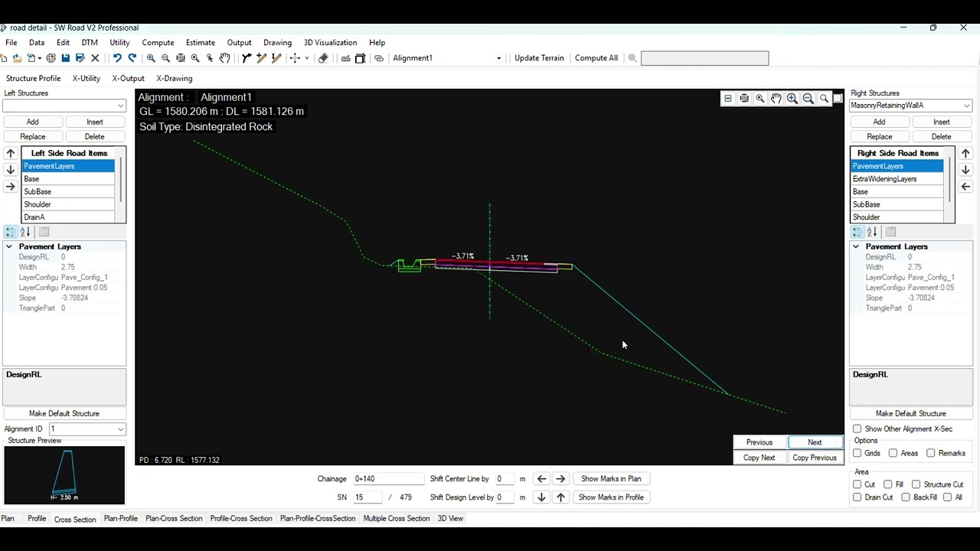
Task: Toggle the Drain Cut checkbox
Action: [x=857, y=497]
